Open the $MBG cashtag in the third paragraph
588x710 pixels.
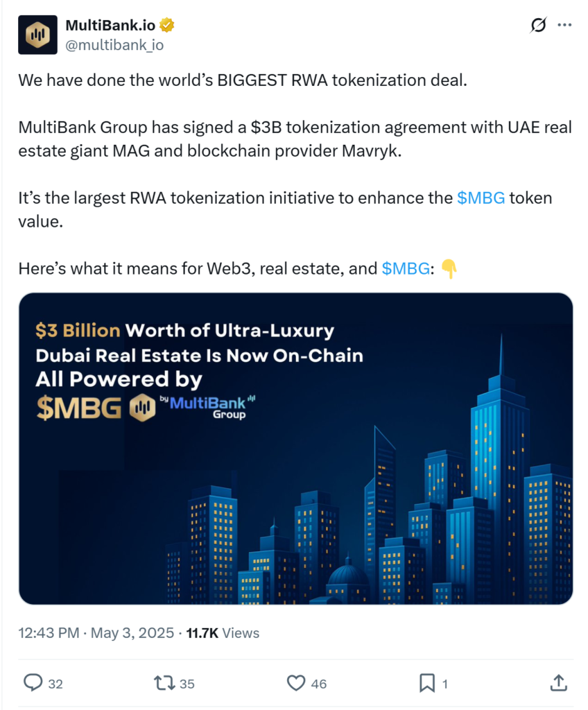coord(481,198)
